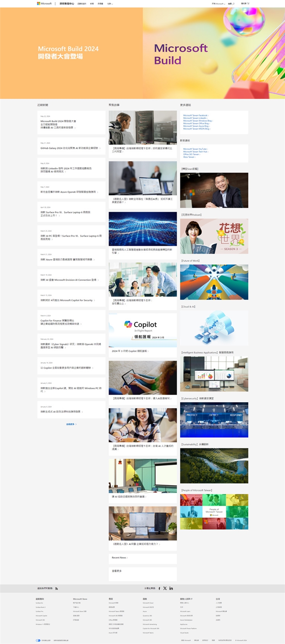The width and height of the screenshot is (285, 644).
Task: Click the RSS feed icon
Action: coord(56,588)
